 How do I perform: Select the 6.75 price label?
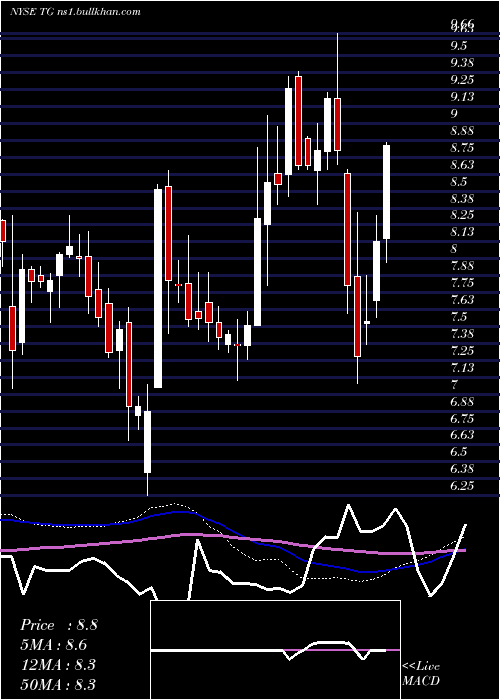(462, 418)
